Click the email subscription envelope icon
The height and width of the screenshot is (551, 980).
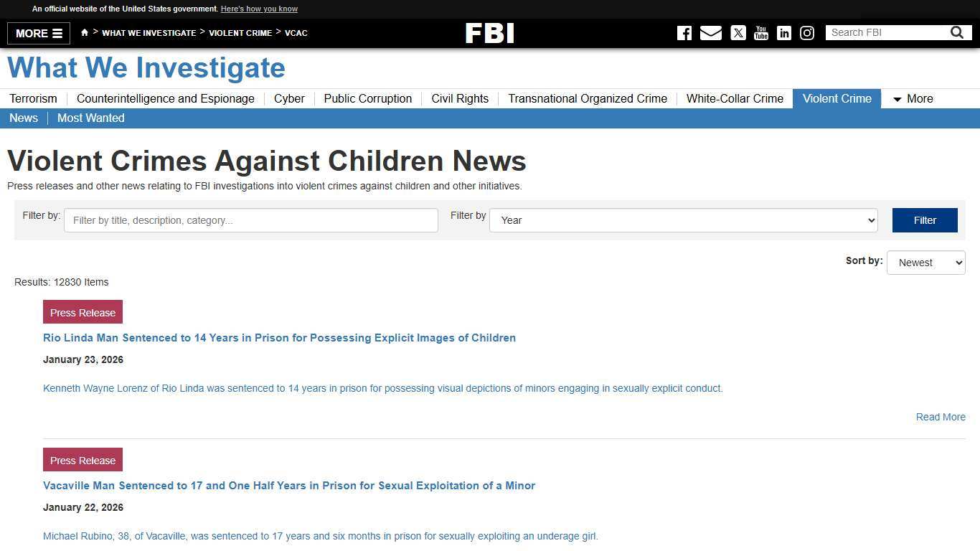point(711,32)
